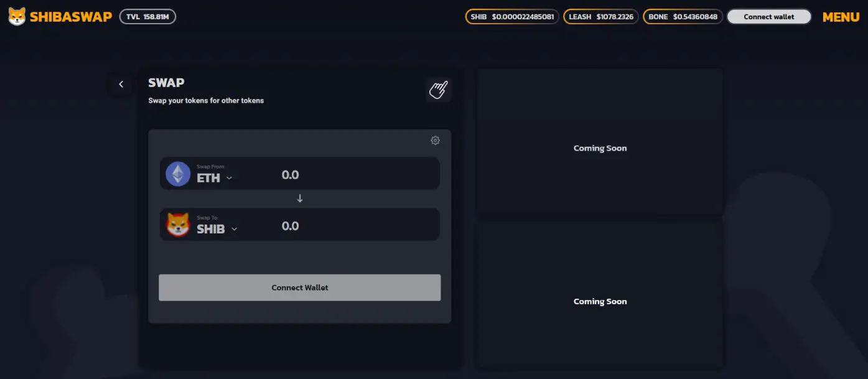868x379 pixels.
Task: Expand the ETH token dropdown
Action: point(229,178)
